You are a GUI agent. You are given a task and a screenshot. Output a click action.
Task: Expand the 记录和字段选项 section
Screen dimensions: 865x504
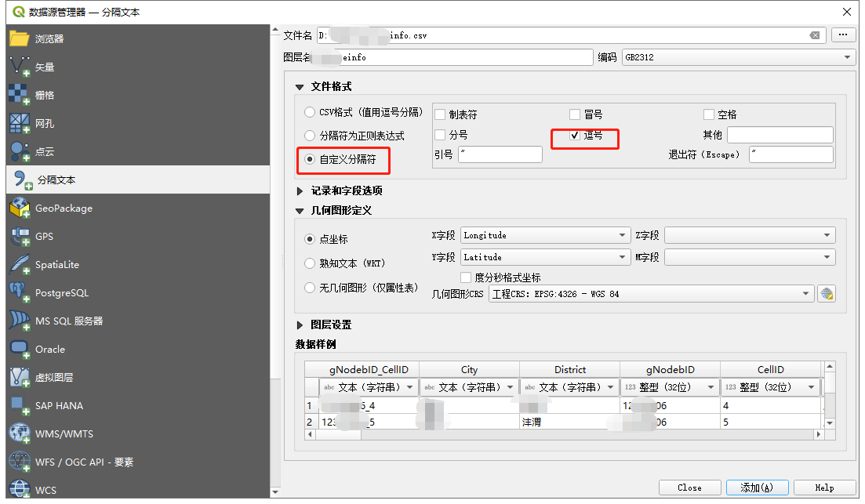(x=300, y=190)
